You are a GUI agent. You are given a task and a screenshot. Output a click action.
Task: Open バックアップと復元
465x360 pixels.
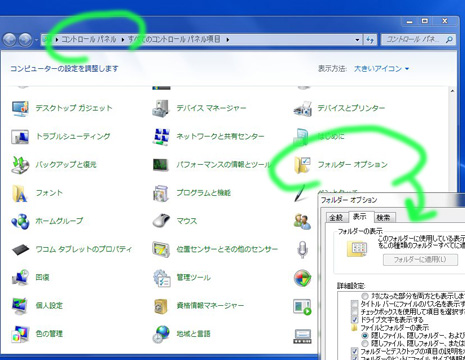54,164
